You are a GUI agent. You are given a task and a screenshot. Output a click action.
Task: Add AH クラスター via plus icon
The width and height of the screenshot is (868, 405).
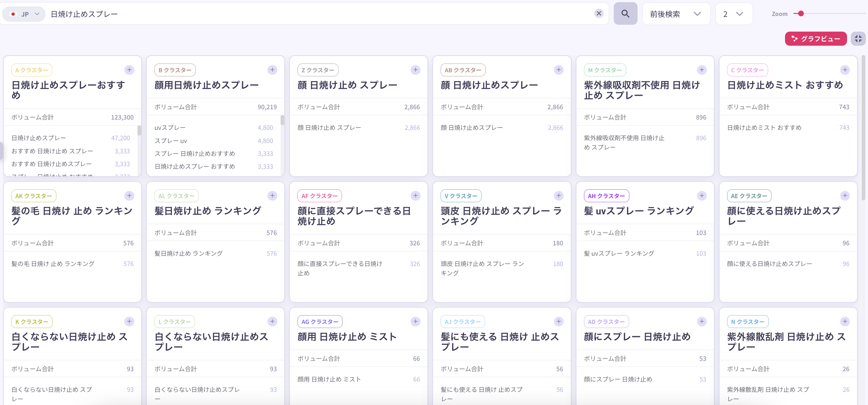[x=701, y=196]
